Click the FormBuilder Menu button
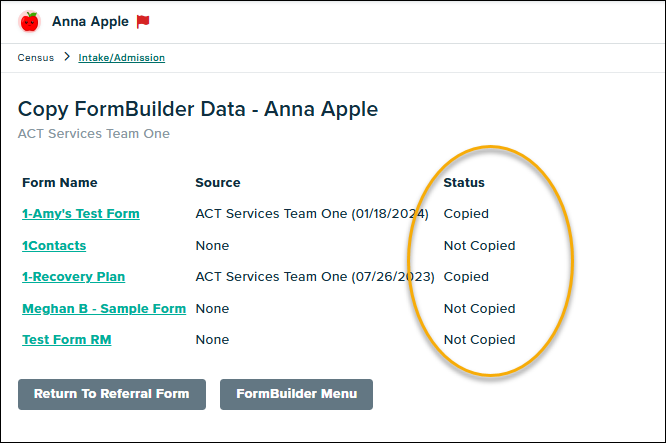This screenshot has height=443, width=666. tap(296, 394)
